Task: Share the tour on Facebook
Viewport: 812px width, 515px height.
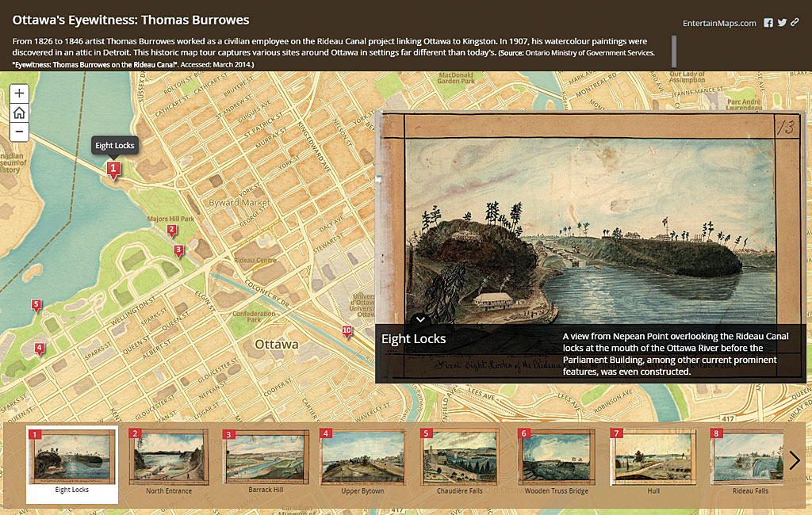Action: click(x=768, y=23)
